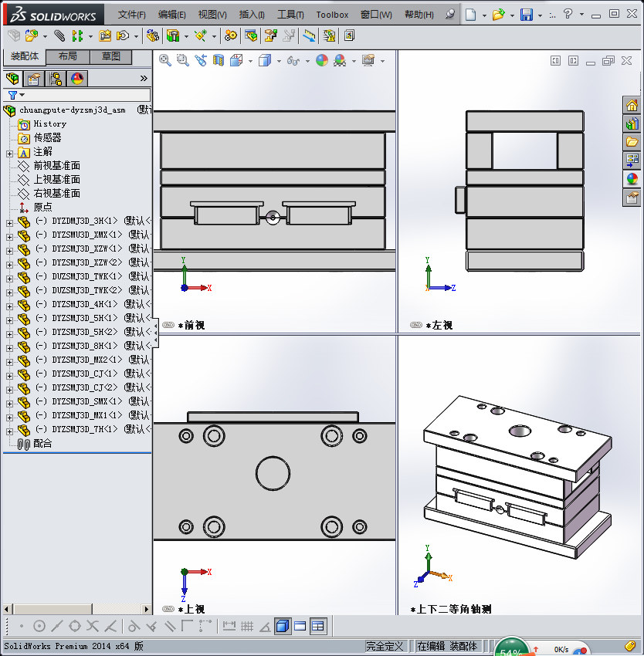
Task: Click the Save document button
Action: (x=527, y=15)
